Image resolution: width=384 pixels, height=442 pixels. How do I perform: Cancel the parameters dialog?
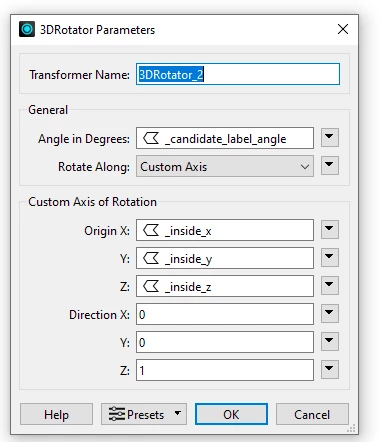point(312,414)
